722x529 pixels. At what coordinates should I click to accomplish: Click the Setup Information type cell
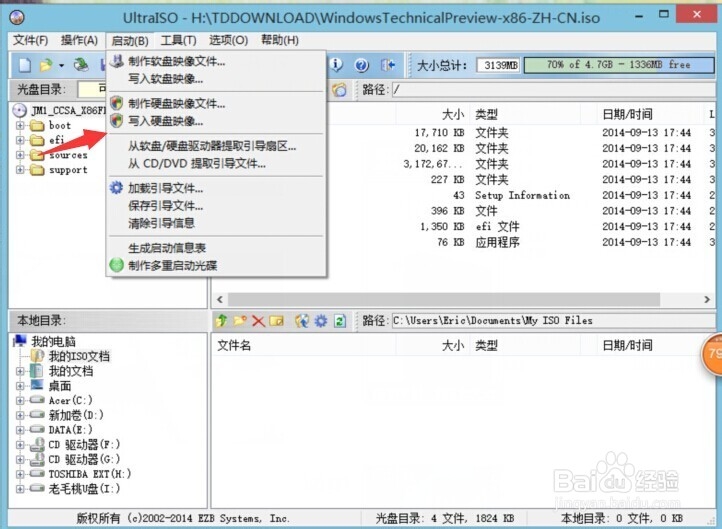coord(522,195)
